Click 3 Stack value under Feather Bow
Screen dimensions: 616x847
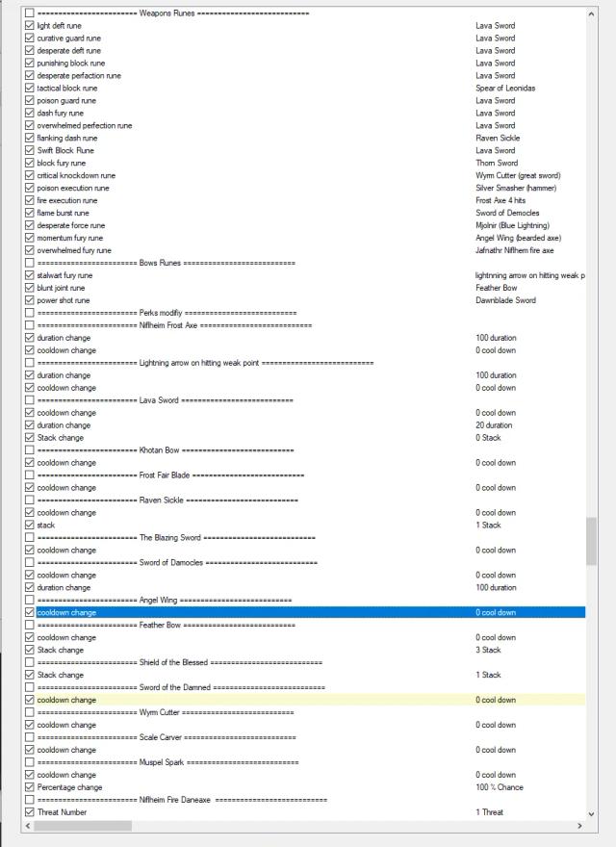[x=488, y=650]
